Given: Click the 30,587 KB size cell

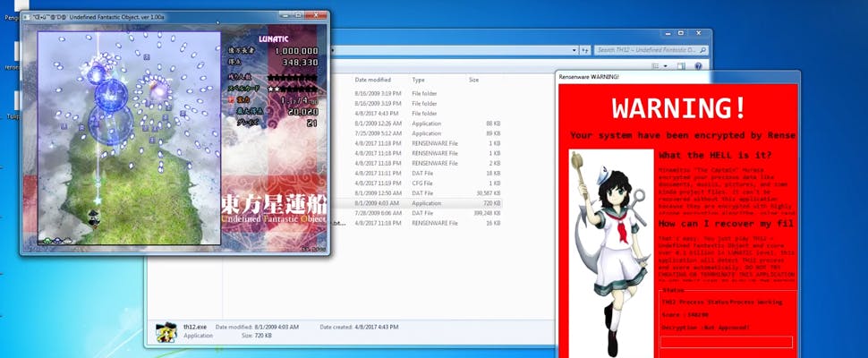Looking at the screenshot, I should click(489, 193).
